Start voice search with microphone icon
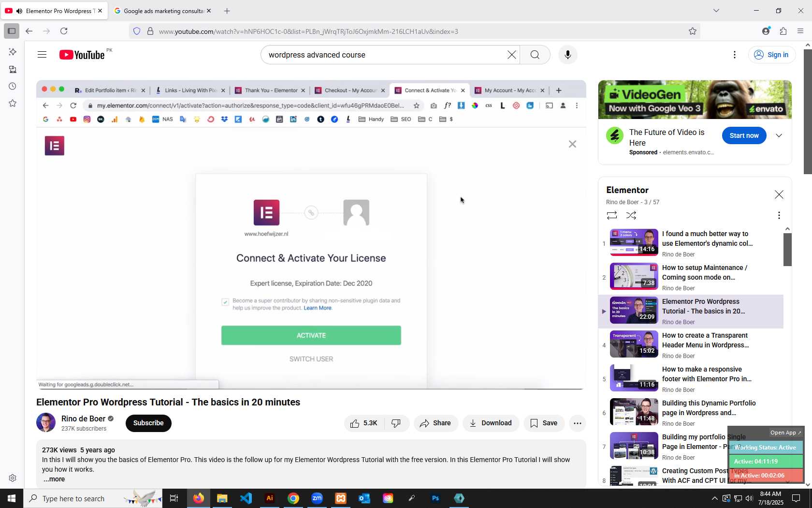Screen dimensions: 812x508 click(568, 55)
